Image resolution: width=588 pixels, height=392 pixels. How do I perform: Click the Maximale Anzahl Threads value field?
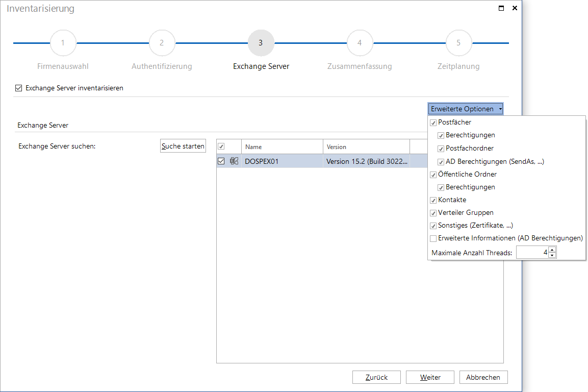coord(532,253)
